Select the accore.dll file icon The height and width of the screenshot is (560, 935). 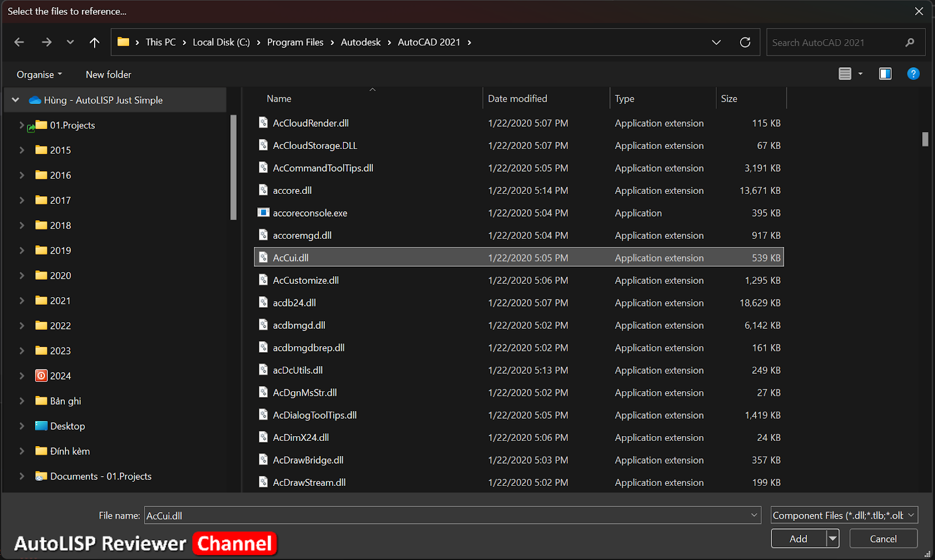point(264,190)
